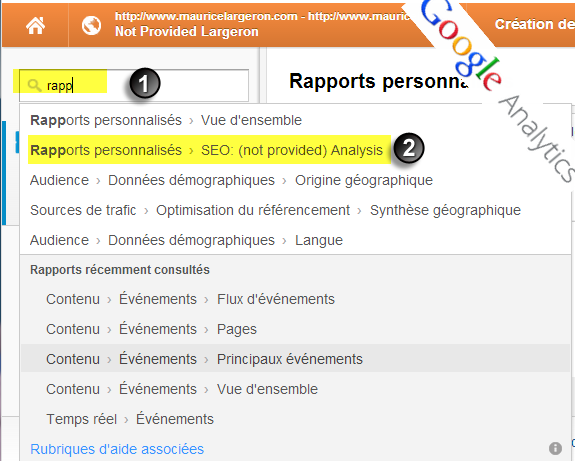The width and height of the screenshot is (575, 461).
Task: Click the magnifier icon in the search box
Action: [x=34, y=85]
